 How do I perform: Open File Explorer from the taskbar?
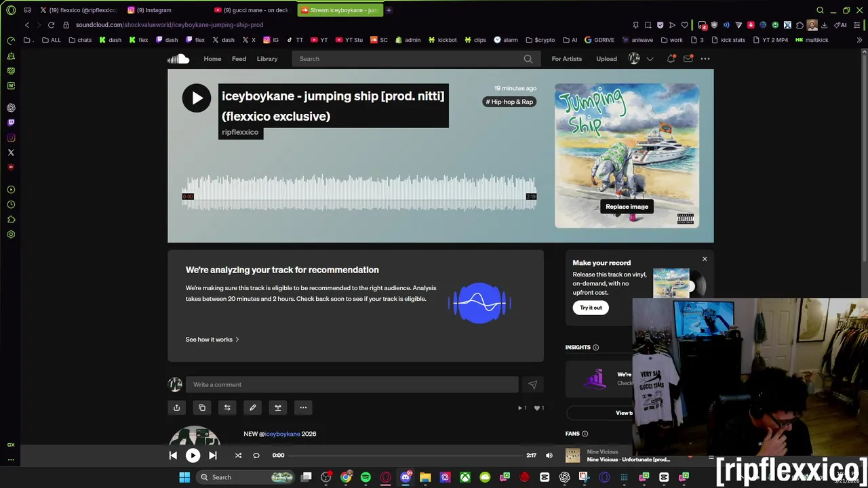(425, 477)
